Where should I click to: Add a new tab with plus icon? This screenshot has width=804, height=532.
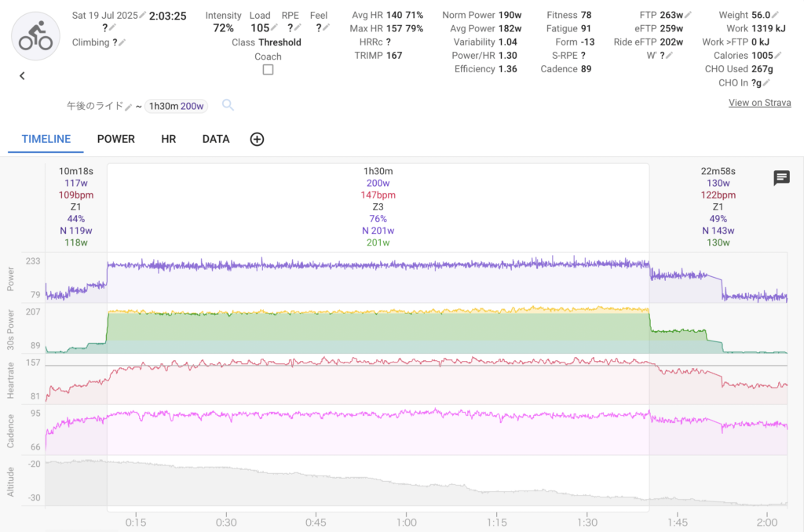point(257,140)
